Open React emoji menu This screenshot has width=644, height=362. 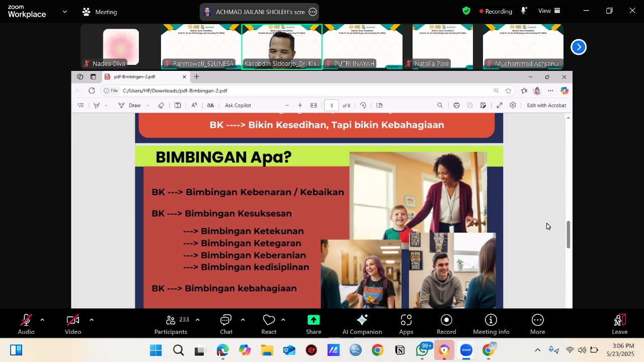click(x=269, y=324)
